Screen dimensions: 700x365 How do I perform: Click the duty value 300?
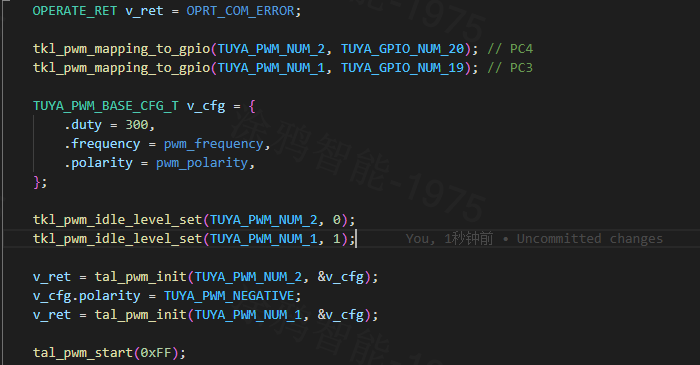(x=137, y=125)
